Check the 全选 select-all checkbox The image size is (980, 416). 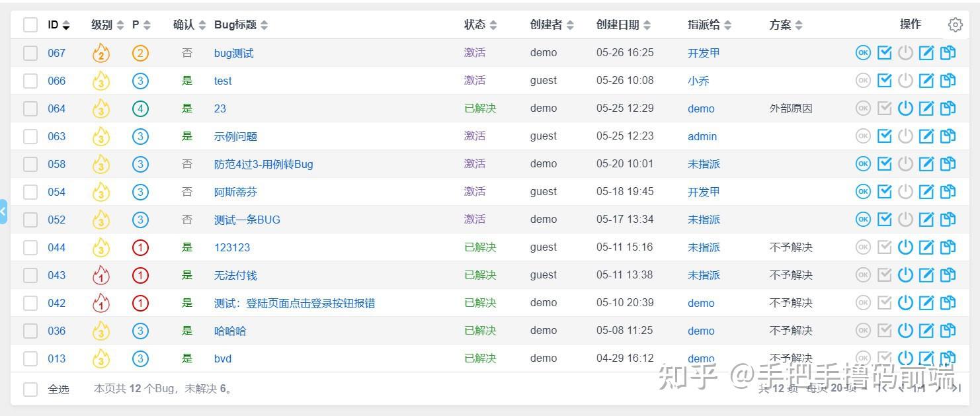point(30,390)
